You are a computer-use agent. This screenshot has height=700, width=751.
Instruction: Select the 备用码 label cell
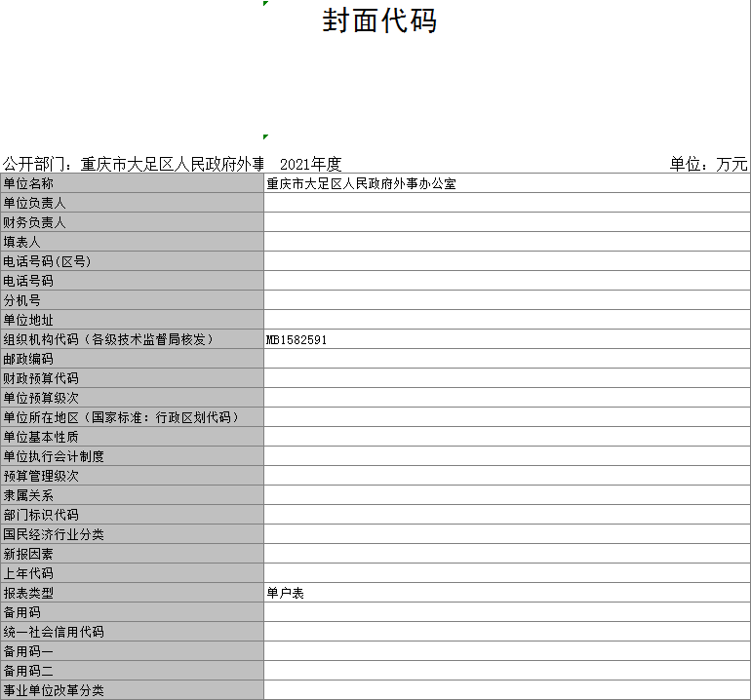pos(133,613)
